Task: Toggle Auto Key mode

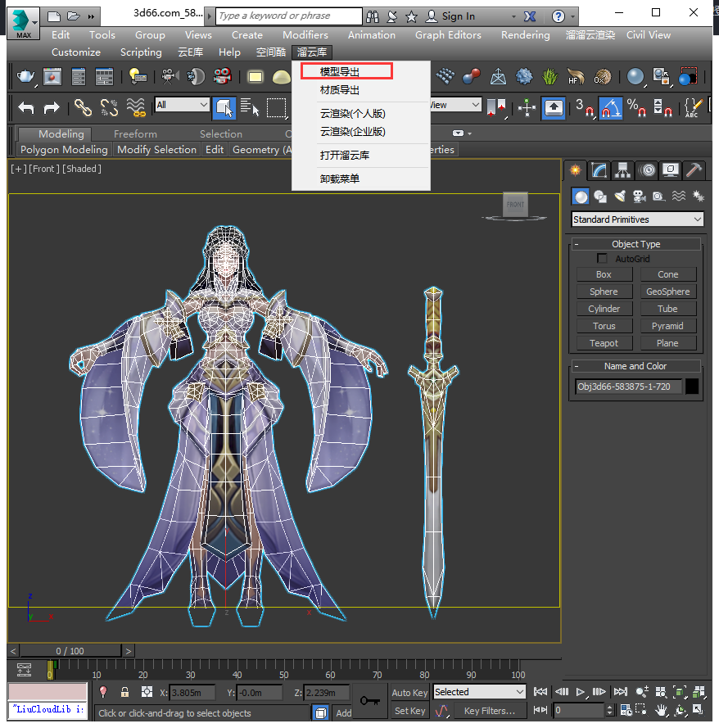Action: point(409,692)
